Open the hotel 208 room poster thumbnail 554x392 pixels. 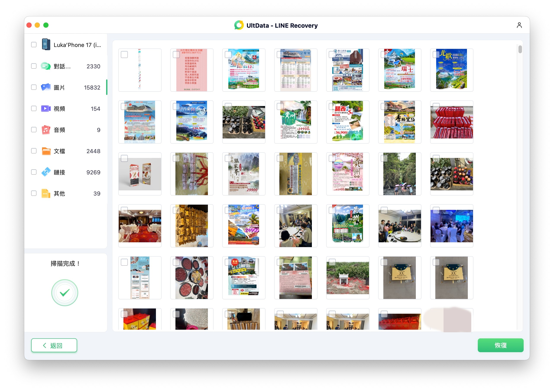coord(347,70)
